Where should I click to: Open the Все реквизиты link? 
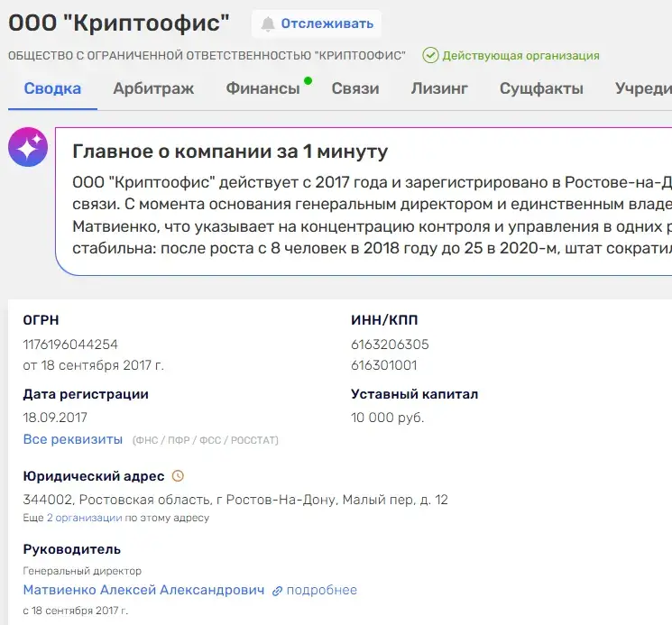pos(73,439)
